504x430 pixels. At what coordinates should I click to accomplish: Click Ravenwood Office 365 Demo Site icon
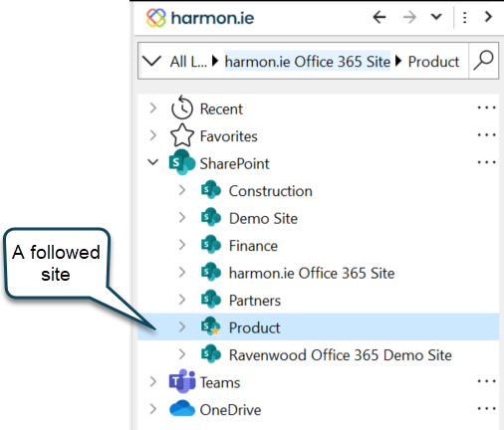point(211,353)
